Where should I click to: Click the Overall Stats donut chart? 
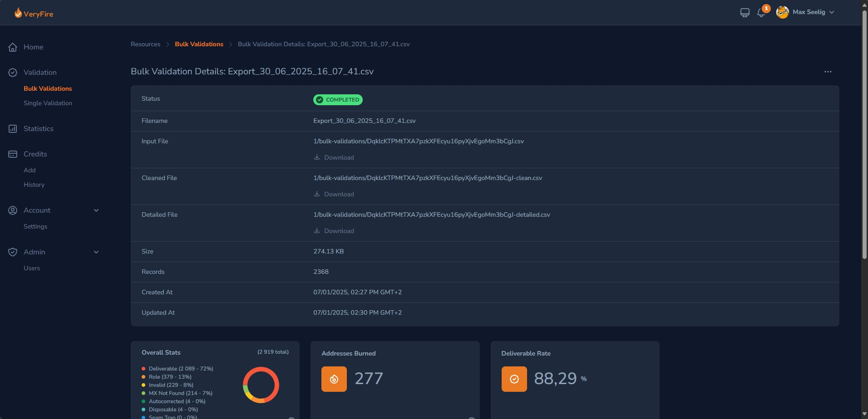[x=261, y=385]
